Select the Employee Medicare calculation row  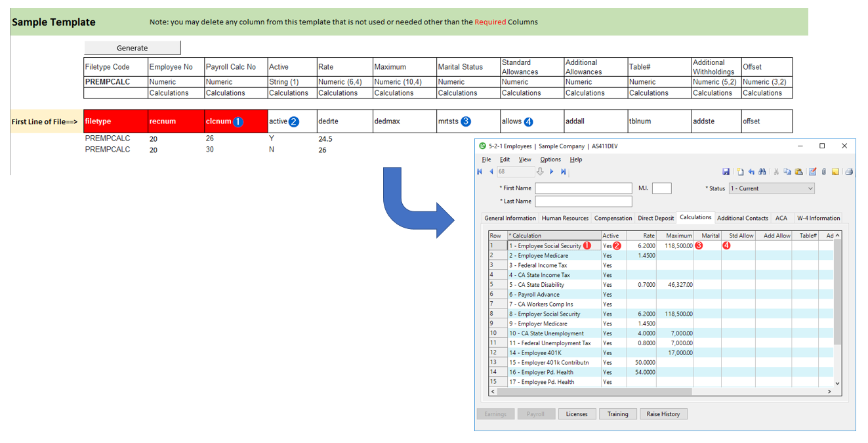point(554,255)
